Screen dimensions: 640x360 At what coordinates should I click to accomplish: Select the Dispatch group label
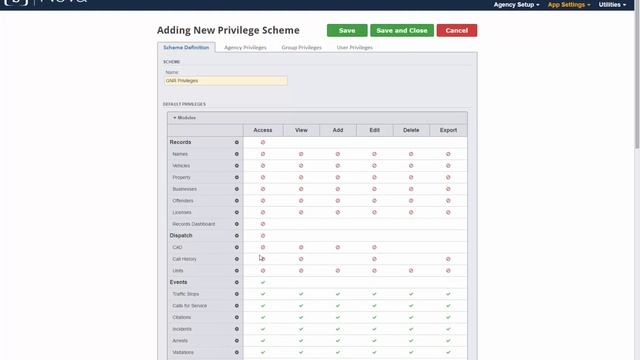tap(181, 236)
